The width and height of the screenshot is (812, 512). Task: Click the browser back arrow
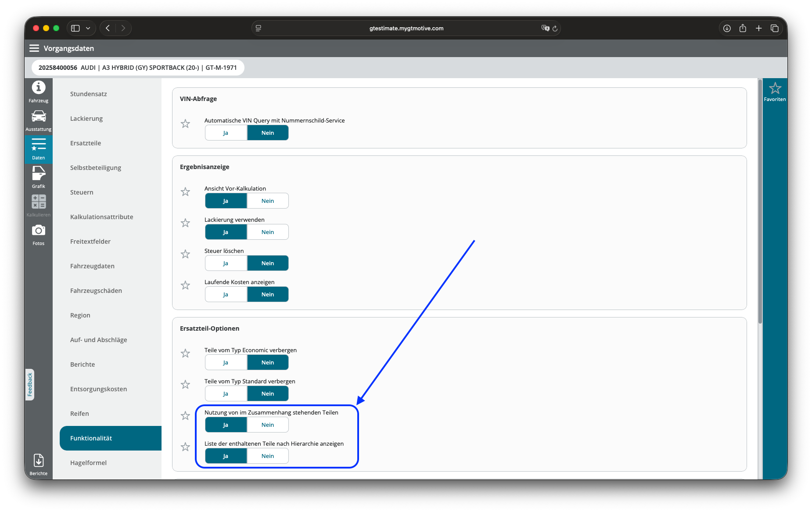[108, 28]
